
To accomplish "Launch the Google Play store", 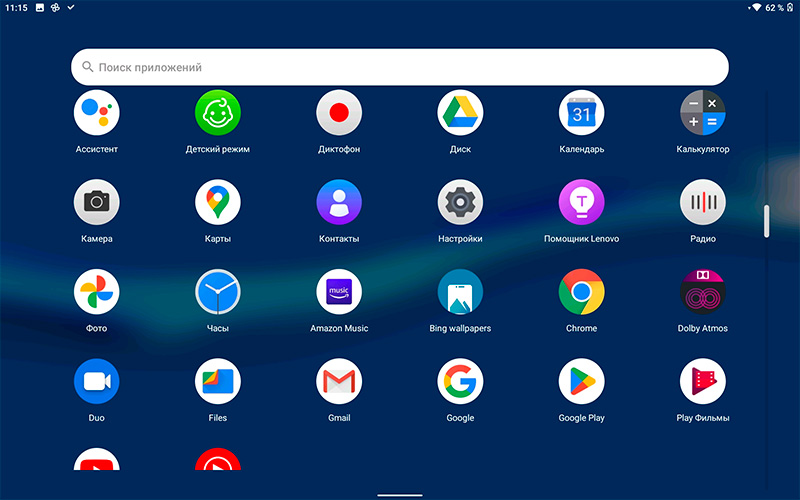I will (581, 381).
